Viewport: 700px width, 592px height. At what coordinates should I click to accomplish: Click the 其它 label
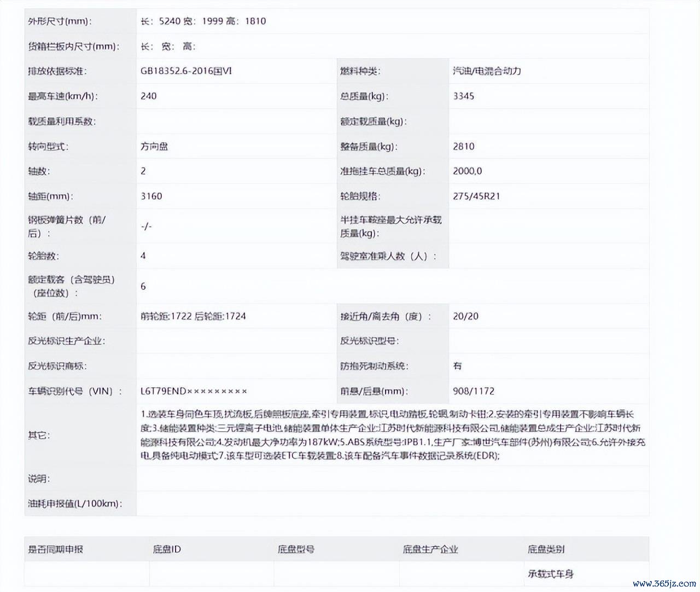point(39,436)
